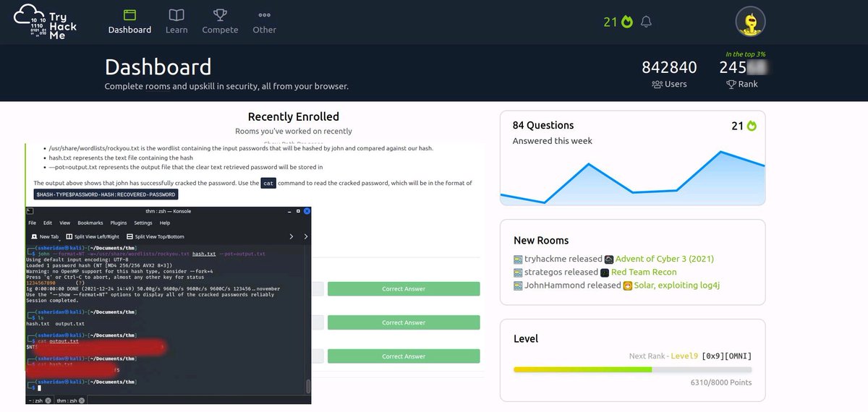Viewport: 868px width, 412px height.
Task: Click the bottom Correct Answer button
Action: point(404,356)
